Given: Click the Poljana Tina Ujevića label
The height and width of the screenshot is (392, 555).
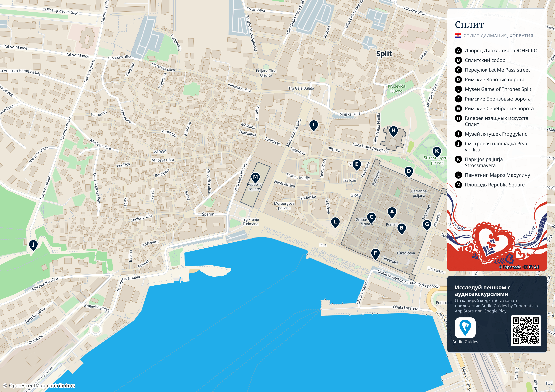Looking at the screenshot, I should [x=266, y=73].
